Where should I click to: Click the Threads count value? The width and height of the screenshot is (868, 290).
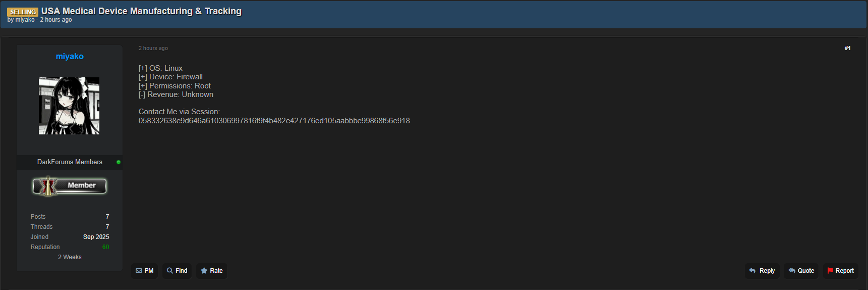coord(107,227)
